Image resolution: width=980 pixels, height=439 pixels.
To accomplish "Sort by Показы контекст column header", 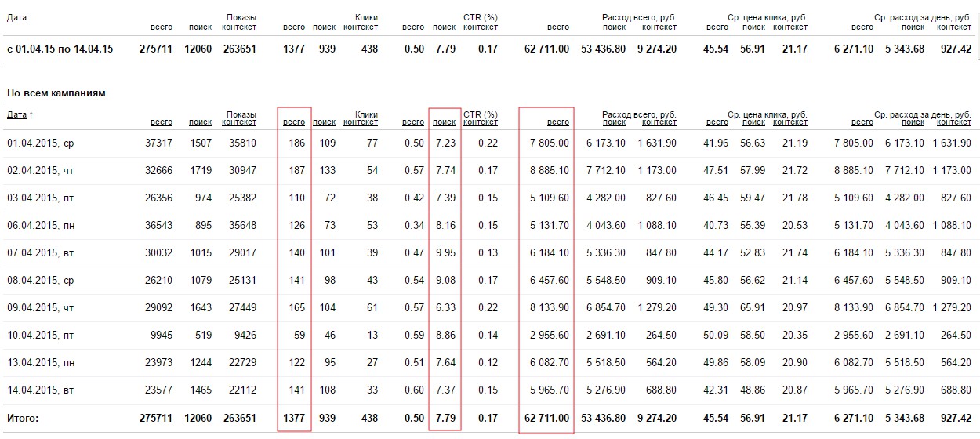I will [x=239, y=122].
